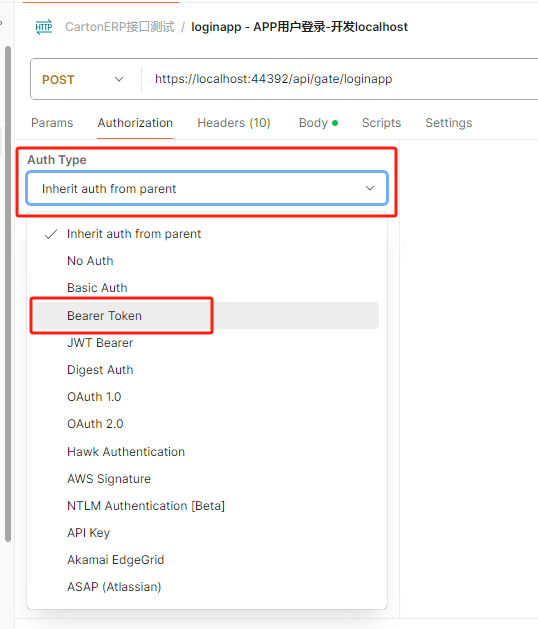Image resolution: width=538 pixels, height=629 pixels.
Task: Click the left sidebar vertical scrollbar
Action: (x=8, y=294)
